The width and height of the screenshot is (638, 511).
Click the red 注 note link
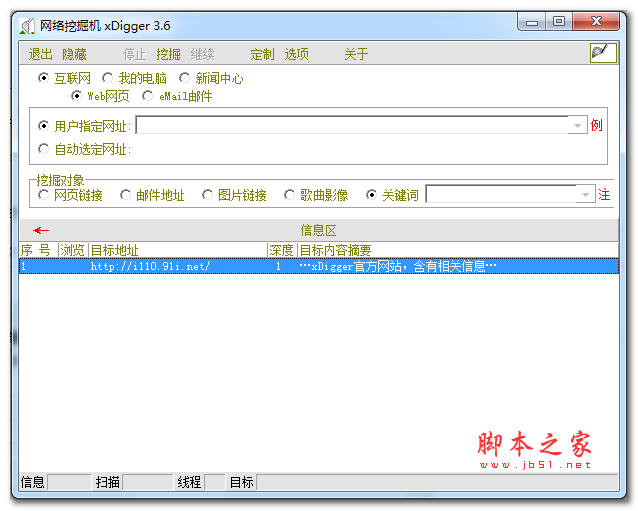pos(604,194)
